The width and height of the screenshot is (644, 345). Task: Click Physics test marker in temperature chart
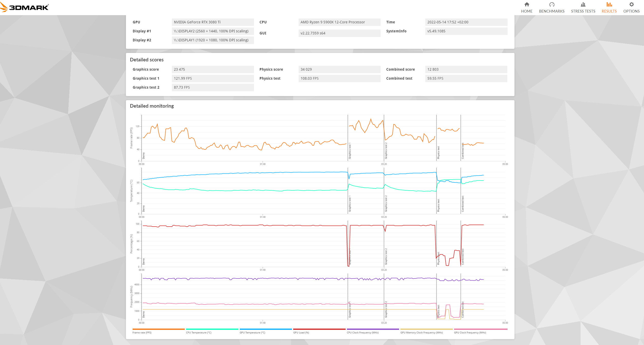pos(438,206)
